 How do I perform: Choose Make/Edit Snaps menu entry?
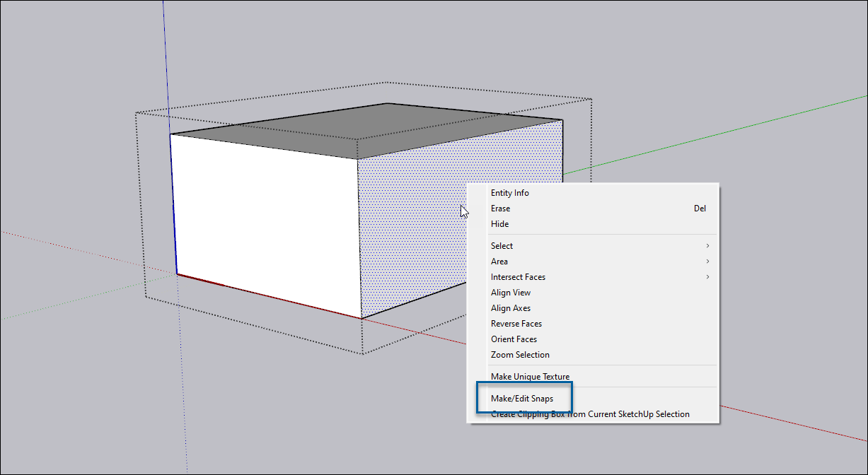pyautogui.click(x=593, y=399)
